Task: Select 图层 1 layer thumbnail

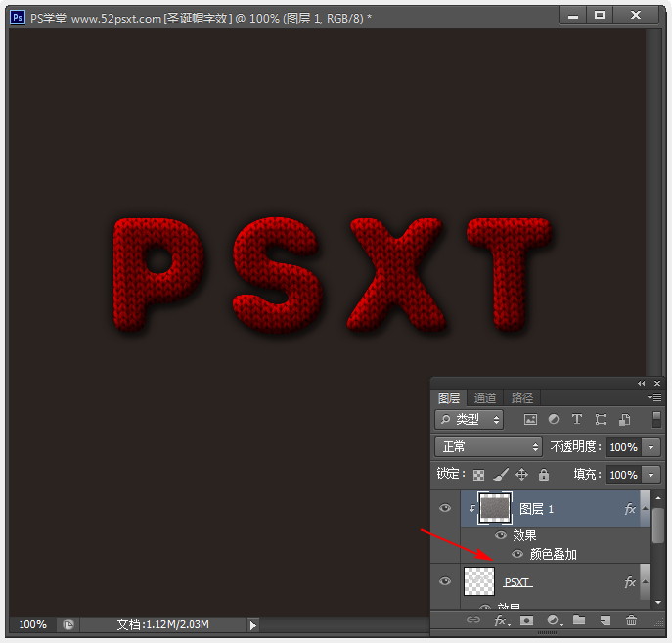Action: click(495, 508)
